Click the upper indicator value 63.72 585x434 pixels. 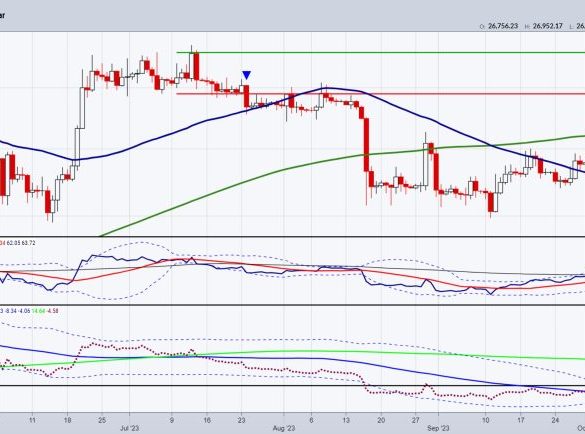[29, 243]
